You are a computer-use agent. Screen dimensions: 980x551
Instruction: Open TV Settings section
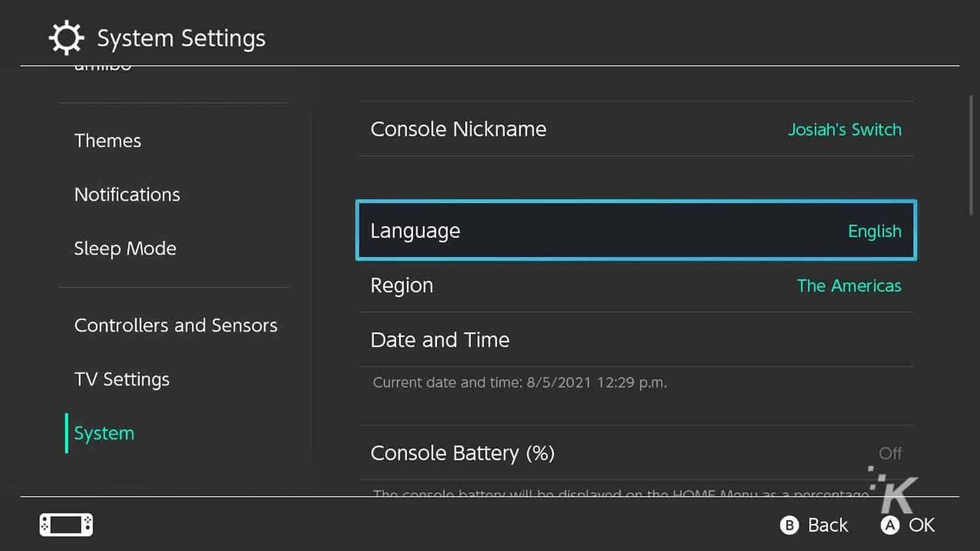(122, 379)
